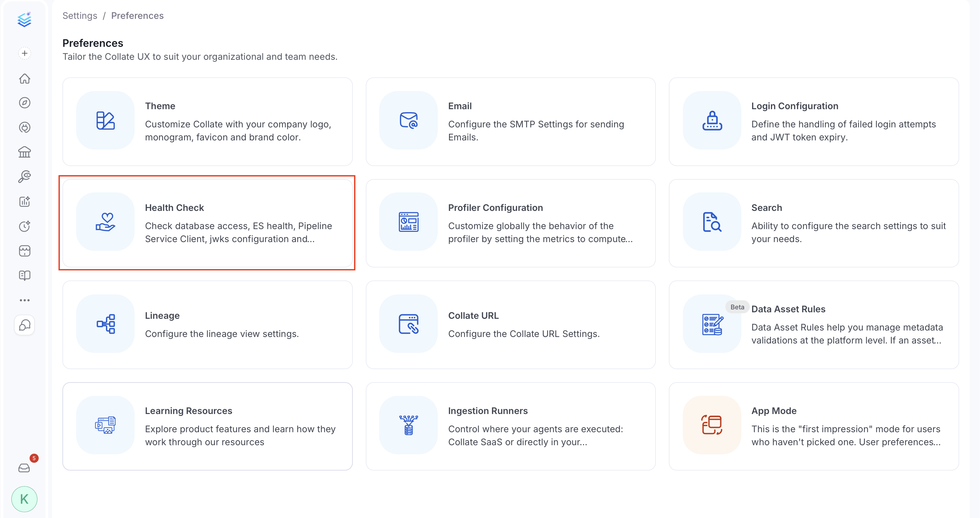Click the Beta badge on Data Asset Rules
The width and height of the screenshot is (980, 518).
737,307
